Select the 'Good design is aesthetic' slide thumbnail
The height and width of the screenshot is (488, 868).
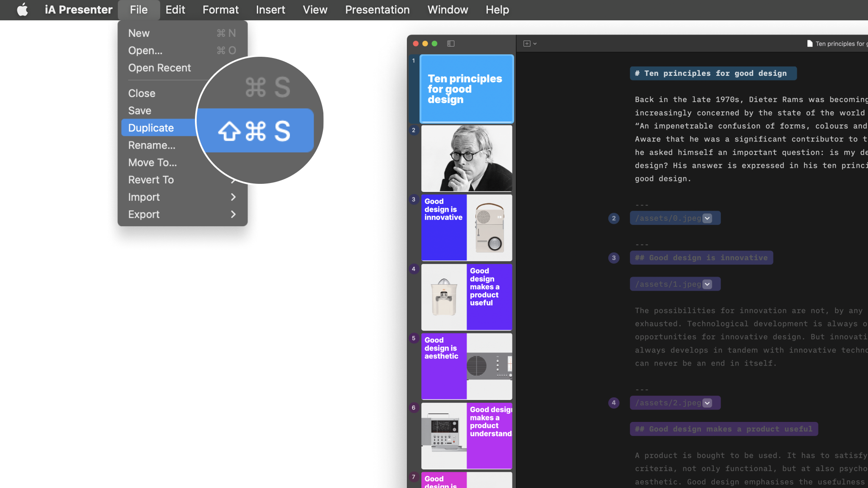coord(466,366)
